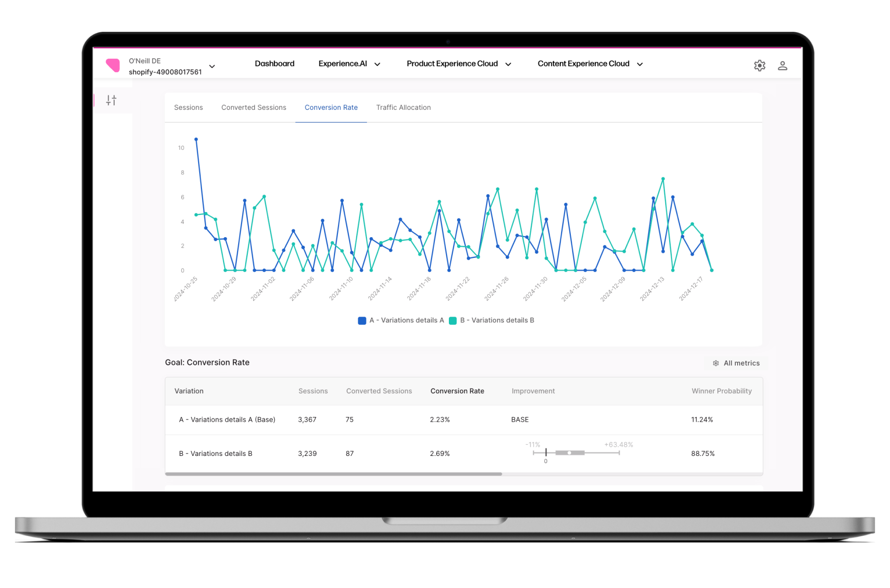The image size is (890, 588).
Task: Click the Winner Probability column header
Action: pyautogui.click(x=722, y=391)
